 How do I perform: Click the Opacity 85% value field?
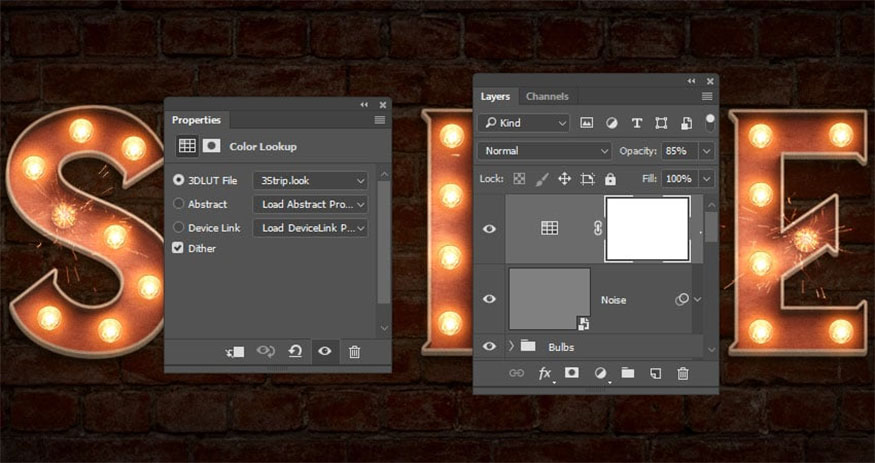[x=676, y=151]
